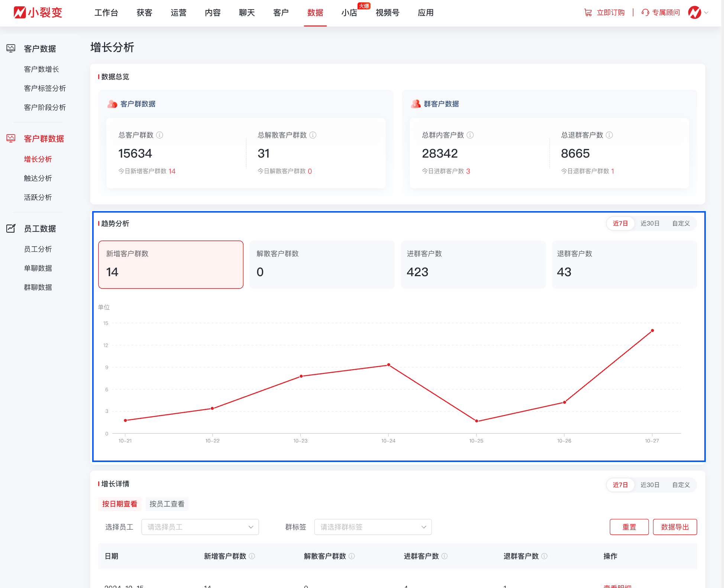Click the shopping cart icon next to 立即订购

pyautogui.click(x=588, y=13)
